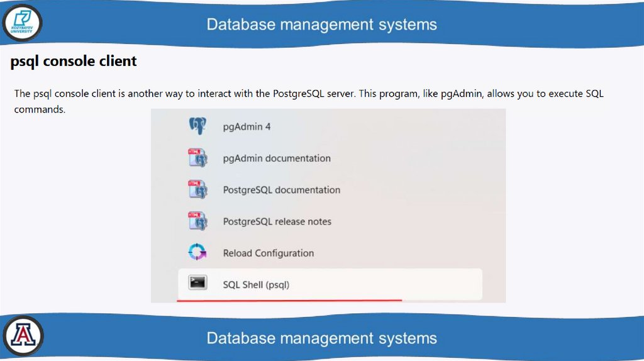The height and width of the screenshot is (361, 644).
Task: Click the red 'A' logo in footer
Action: pos(23,336)
